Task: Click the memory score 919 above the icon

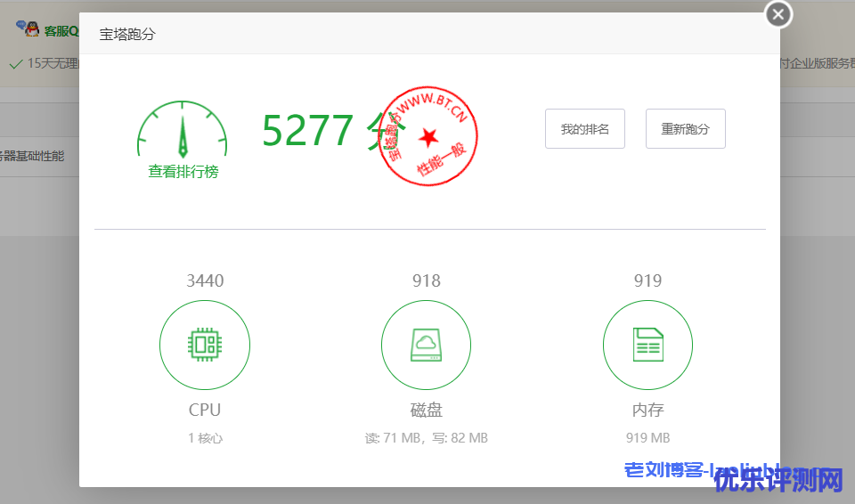Action: (647, 280)
